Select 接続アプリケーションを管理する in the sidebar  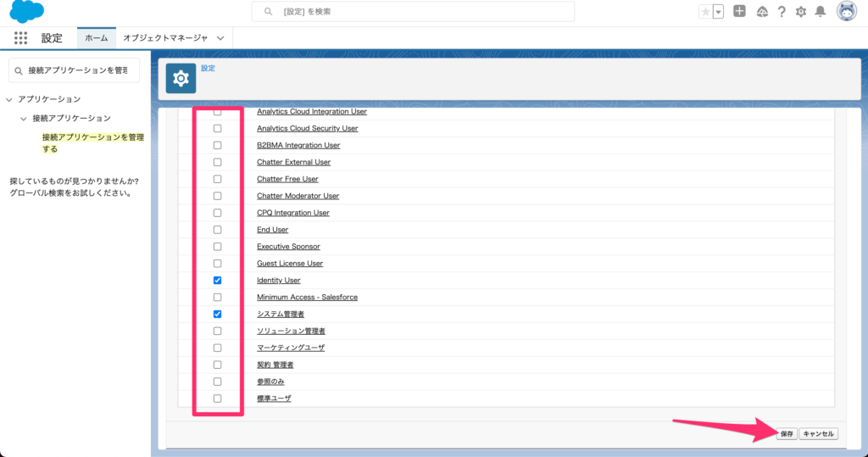pyautogui.click(x=92, y=142)
